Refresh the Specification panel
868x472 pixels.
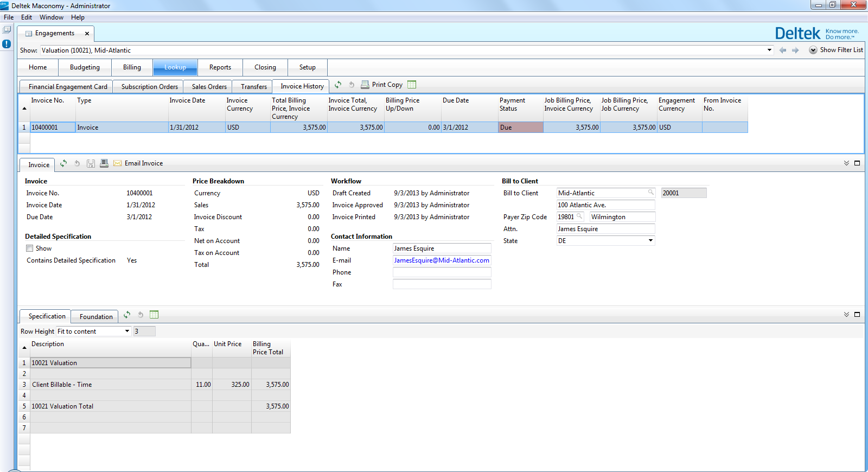[127, 315]
